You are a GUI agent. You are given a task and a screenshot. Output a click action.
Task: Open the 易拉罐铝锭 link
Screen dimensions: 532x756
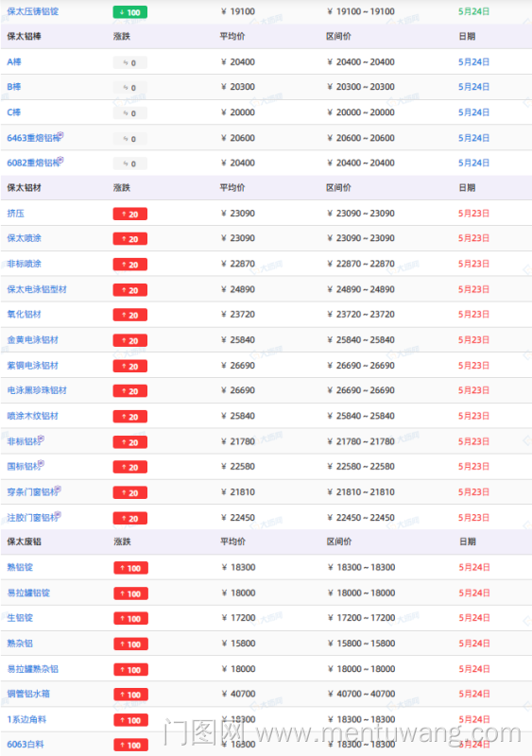pyautogui.click(x=28, y=593)
